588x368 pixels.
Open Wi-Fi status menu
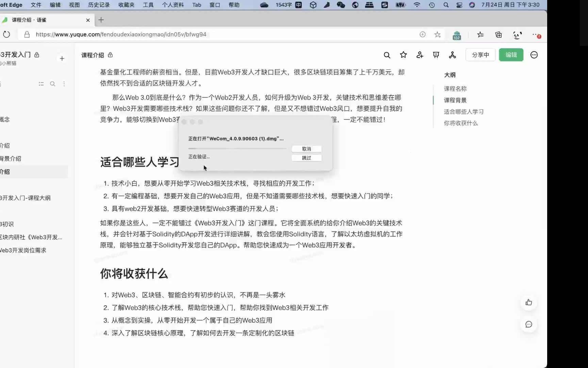[417, 5]
